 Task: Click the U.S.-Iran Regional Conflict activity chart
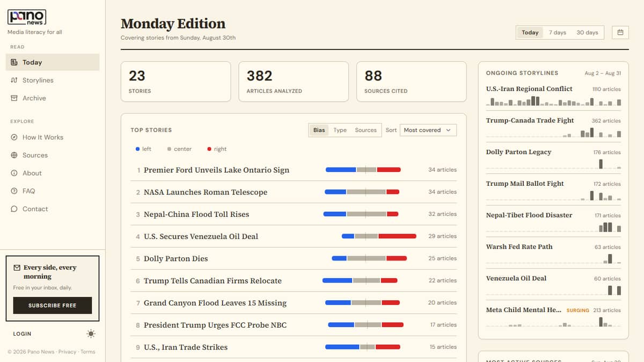pos(553,101)
